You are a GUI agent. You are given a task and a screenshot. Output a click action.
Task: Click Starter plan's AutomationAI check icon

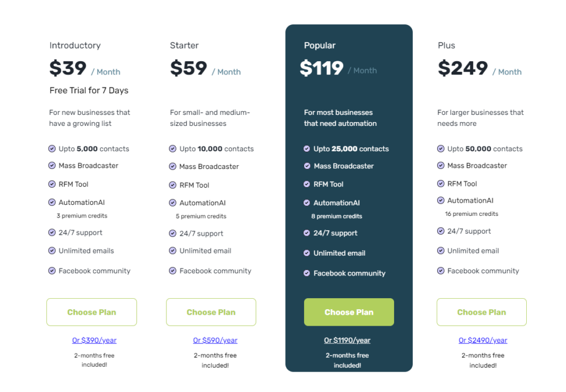click(172, 203)
